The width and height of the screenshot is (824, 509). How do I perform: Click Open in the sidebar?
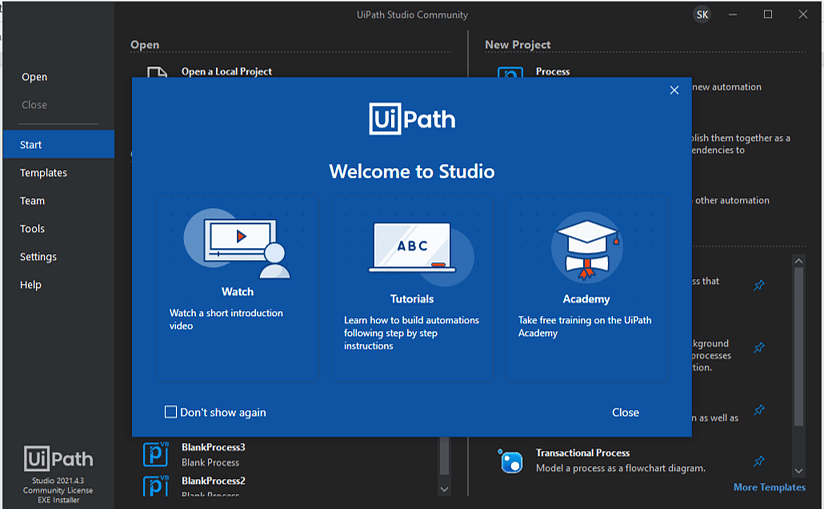click(x=34, y=77)
